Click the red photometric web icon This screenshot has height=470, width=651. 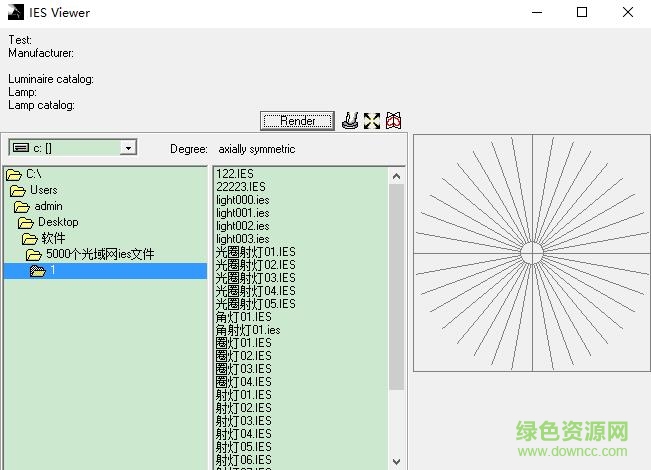(x=393, y=120)
